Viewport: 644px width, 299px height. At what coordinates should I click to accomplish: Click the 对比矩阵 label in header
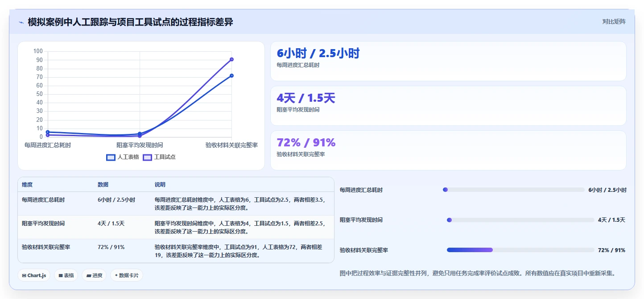[614, 21]
